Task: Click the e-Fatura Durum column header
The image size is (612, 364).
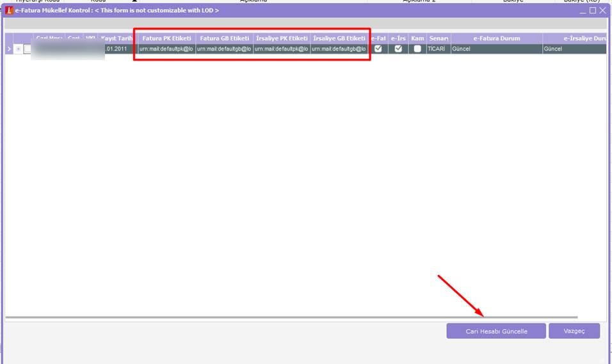Action: click(497, 38)
